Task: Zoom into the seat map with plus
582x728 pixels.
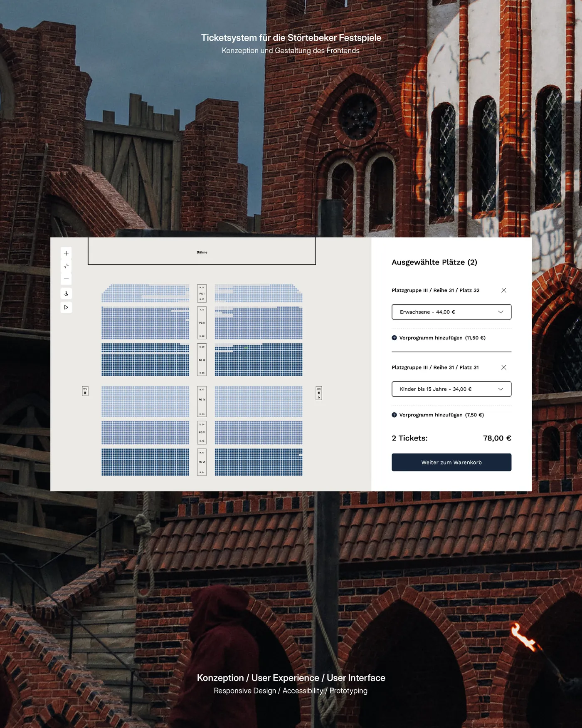Action: point(66,253)
